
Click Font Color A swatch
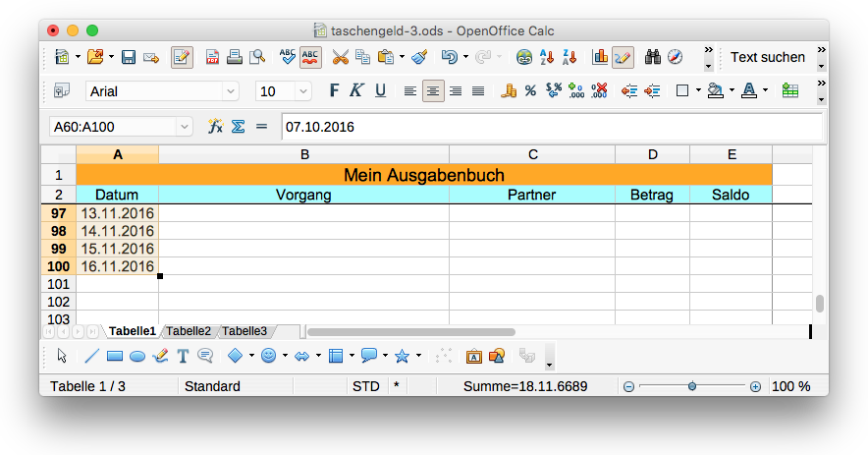click(749, 90)
